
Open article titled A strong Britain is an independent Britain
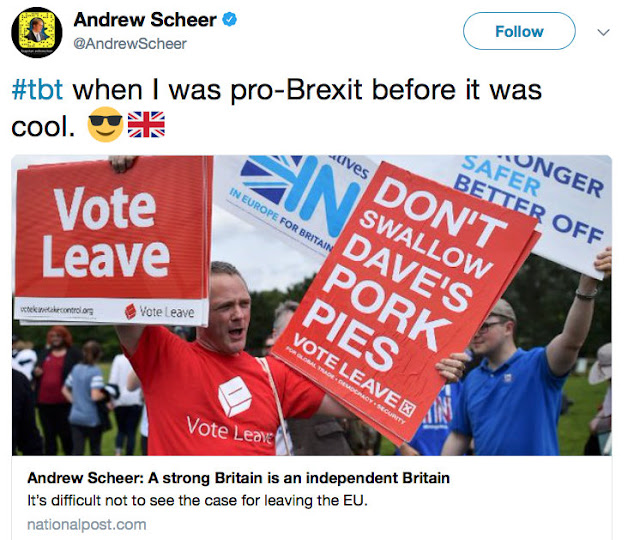(238, 478)
